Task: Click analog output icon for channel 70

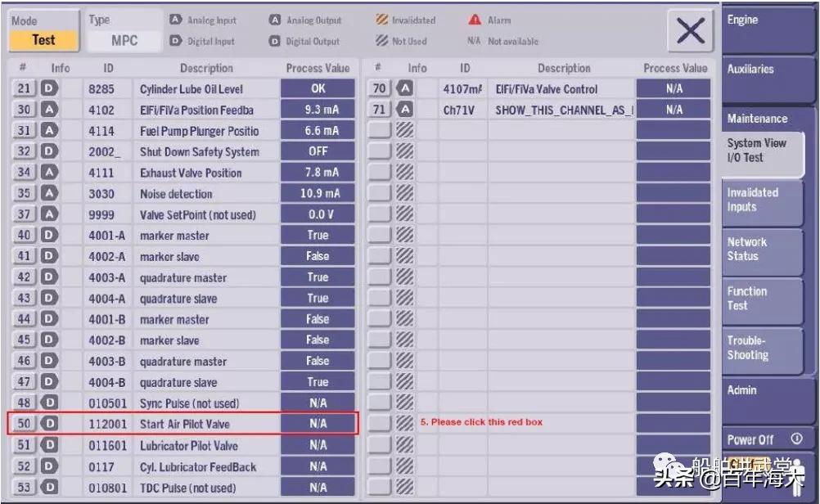Action: coord(405,88)
